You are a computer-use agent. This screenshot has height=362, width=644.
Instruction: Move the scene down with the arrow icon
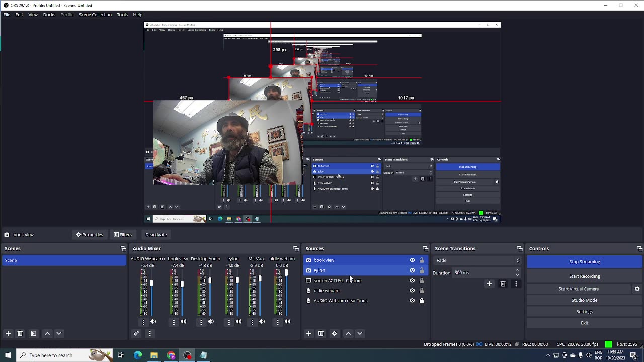(x=59, y=333)
